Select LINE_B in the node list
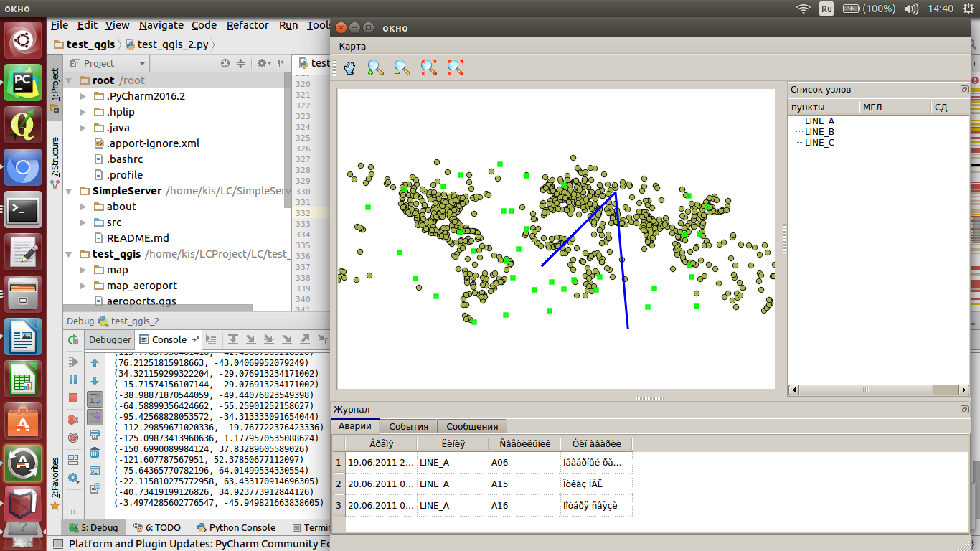This screenshot has height=551, width=980. 819,132
